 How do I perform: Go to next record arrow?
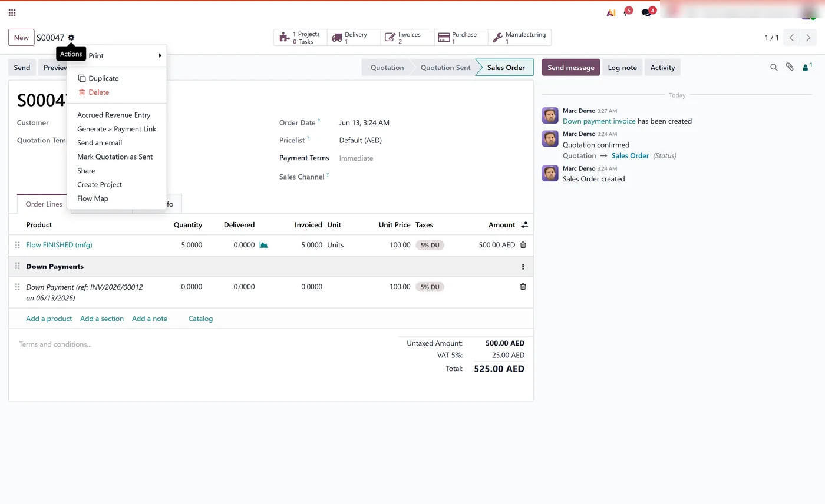[x=808, y=38]
